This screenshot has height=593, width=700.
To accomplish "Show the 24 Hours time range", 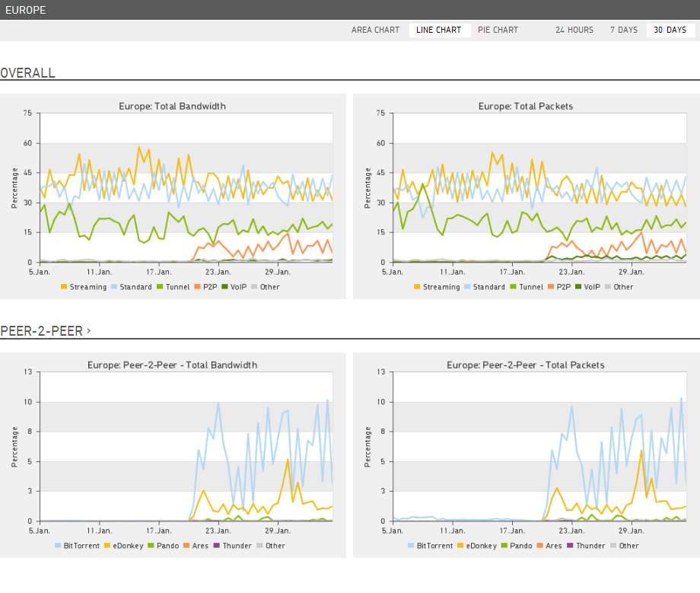I will pyautogui.click(x=574, y=30).
